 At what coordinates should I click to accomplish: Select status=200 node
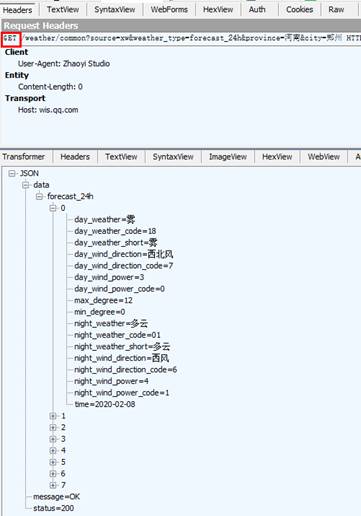53,508
